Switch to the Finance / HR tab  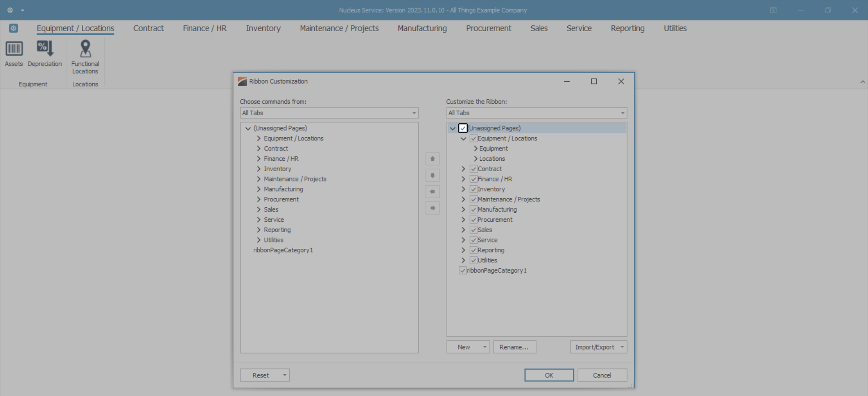[x=205, y=28]
